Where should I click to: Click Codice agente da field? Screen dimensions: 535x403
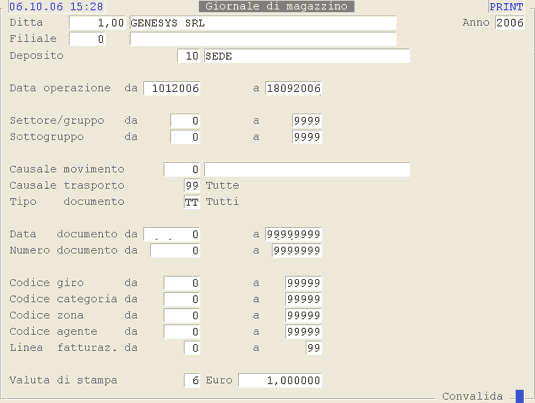[182, 332]
